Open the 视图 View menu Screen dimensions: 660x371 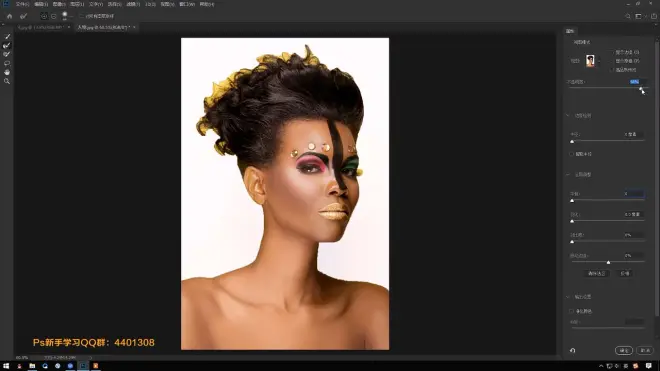(x=168, y=4)
